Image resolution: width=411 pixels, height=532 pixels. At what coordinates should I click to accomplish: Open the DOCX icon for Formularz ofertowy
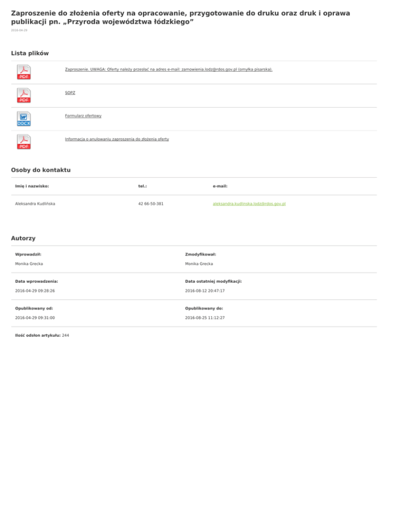[x=24, y=119]
